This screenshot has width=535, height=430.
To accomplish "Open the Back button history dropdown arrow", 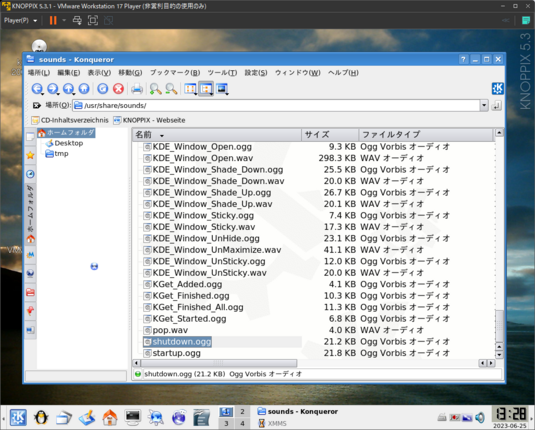I will pos(42,94).
